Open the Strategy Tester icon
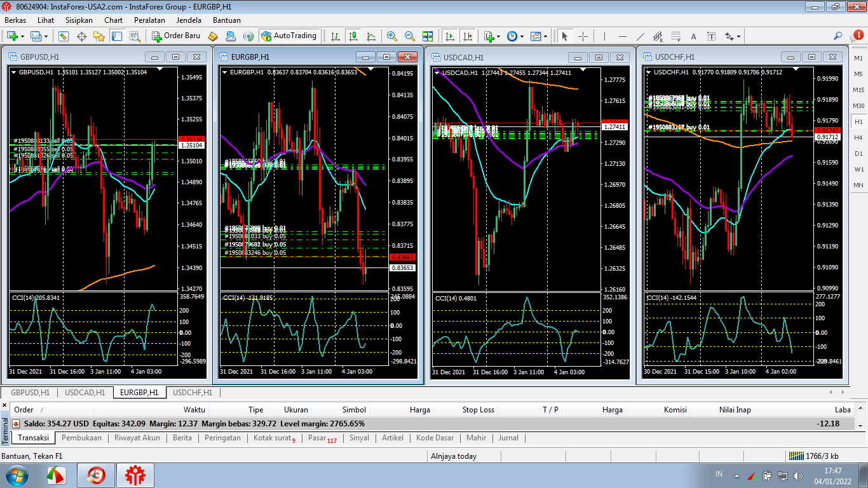 133,36
